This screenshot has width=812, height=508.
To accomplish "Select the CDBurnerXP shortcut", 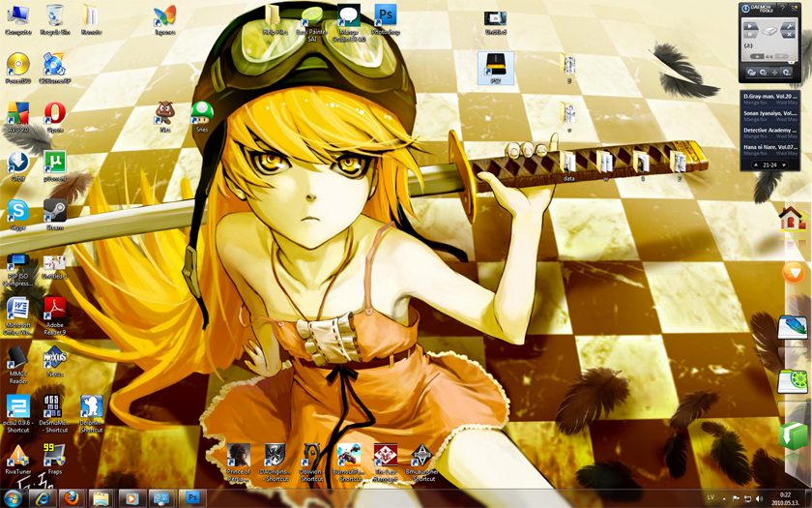I will coord(54,68).
